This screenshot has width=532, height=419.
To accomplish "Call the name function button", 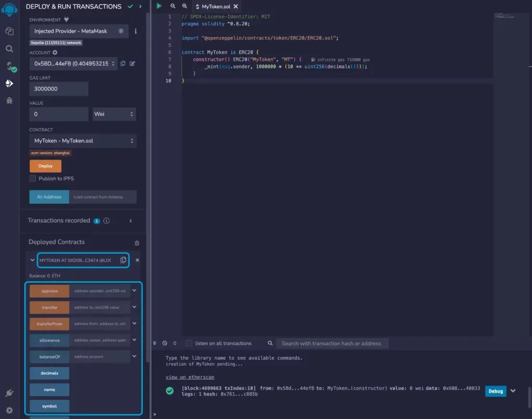I will click(x=49, y=390).
